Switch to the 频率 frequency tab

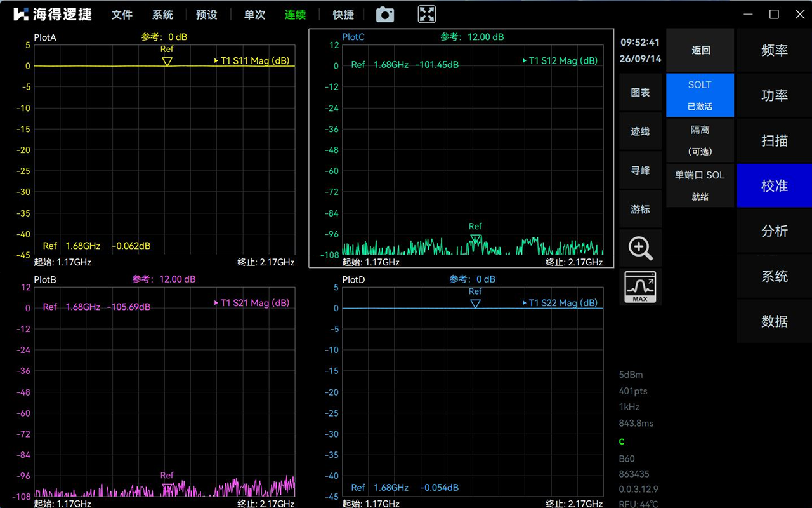pos(774,50)
